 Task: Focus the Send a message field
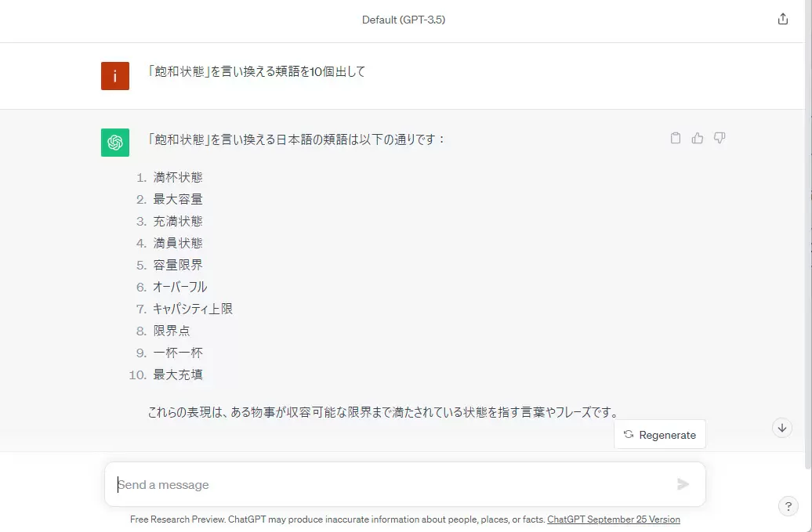point(405,484)
